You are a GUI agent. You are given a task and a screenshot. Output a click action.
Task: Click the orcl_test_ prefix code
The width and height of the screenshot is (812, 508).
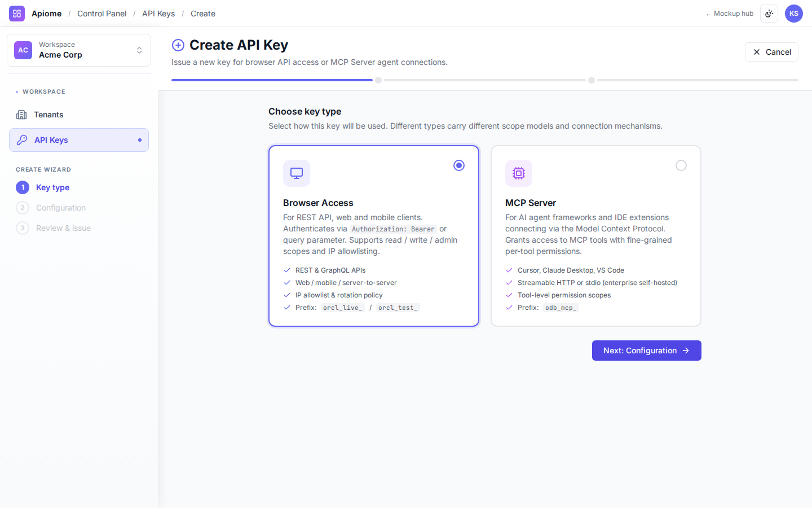pyautogui.click(x=398, y=308)
